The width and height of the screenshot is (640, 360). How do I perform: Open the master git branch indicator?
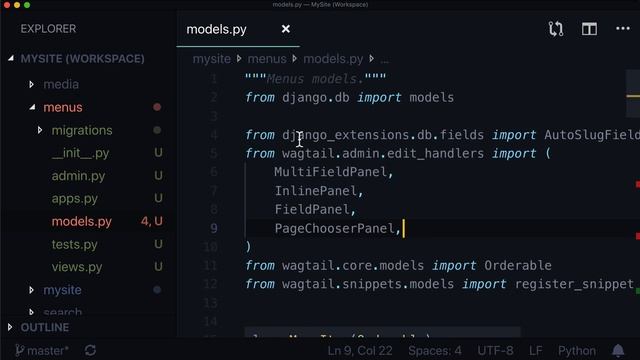point(42,351)
